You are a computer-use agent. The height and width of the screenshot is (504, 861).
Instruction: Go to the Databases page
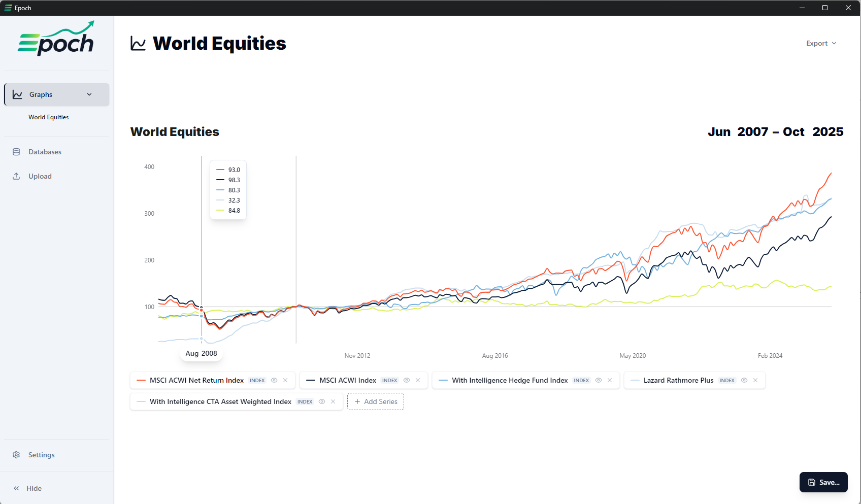point(45,152)
